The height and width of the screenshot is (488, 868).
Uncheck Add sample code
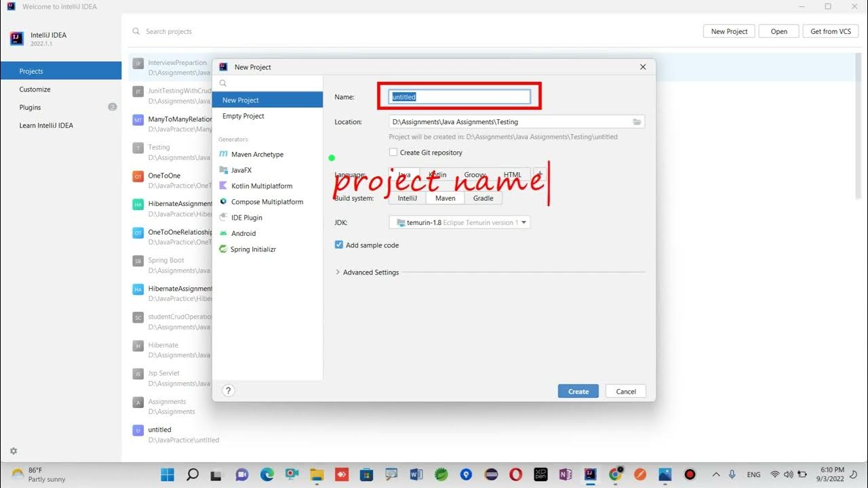339,245
